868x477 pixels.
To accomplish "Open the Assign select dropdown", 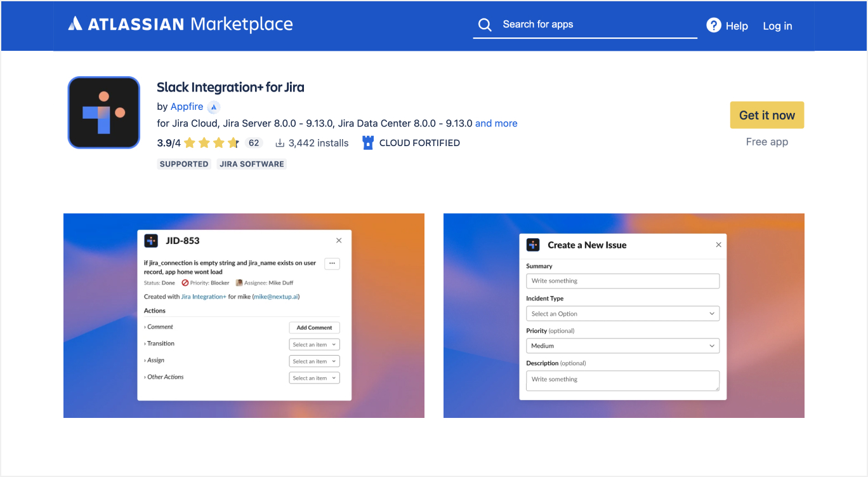I will click(315, 361).
